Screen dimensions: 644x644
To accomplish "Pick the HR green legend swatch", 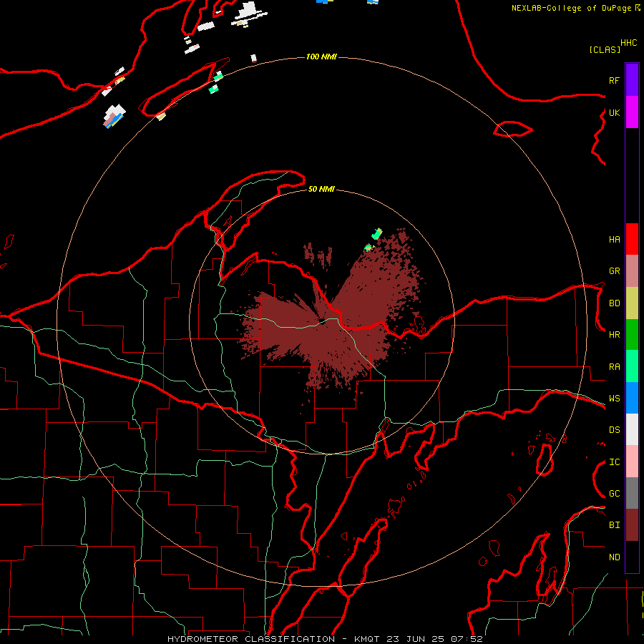I will pyautogui.click(x=632, y=335).
